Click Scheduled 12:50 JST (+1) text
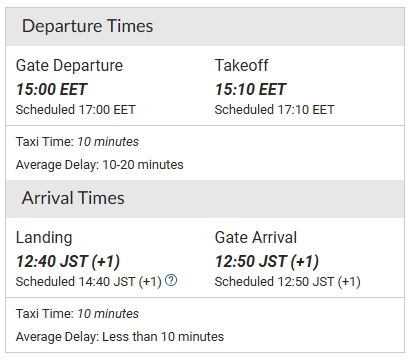The width and height of the screenshot is (413, 362). [287, 282]
